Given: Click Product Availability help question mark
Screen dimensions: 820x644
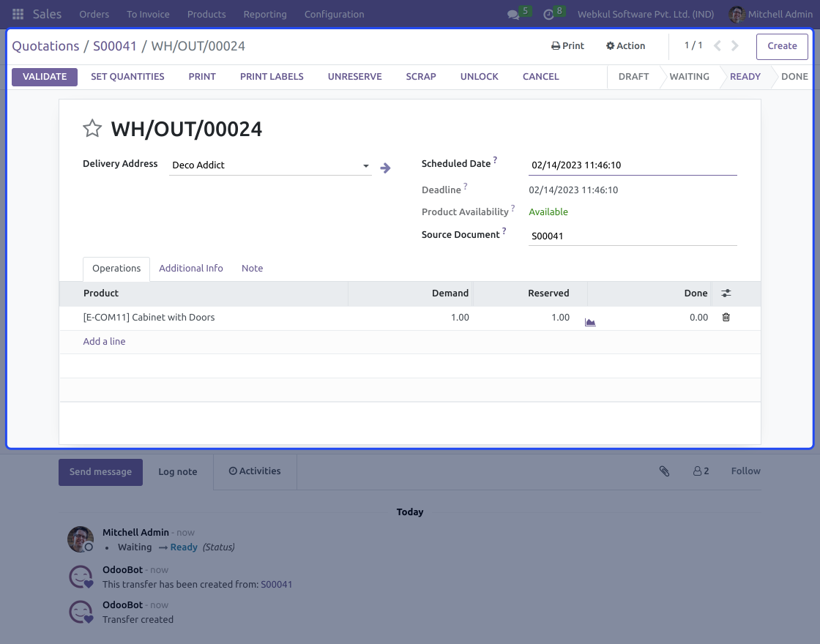Looking at the screenshot, I should 512,208.
